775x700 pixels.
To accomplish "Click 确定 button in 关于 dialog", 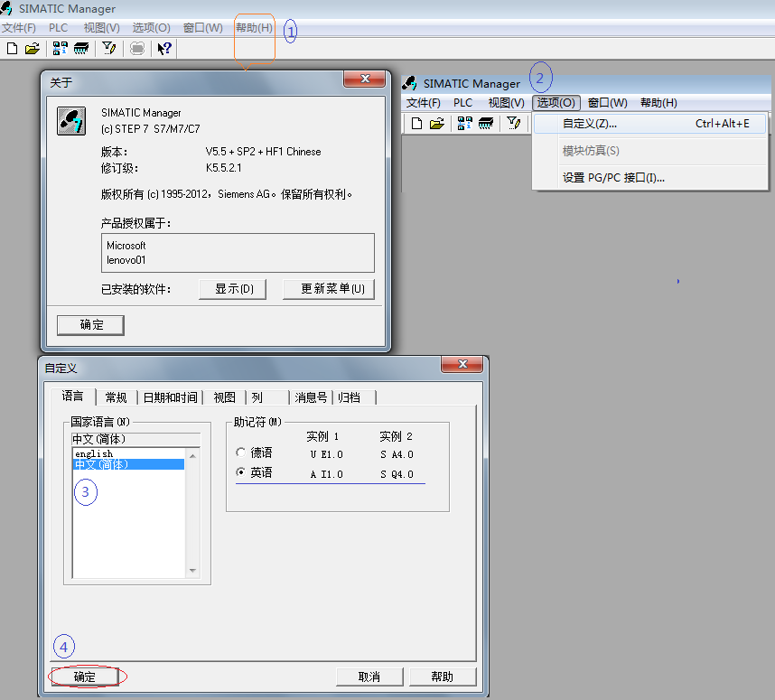I will [x=90, y=325].
